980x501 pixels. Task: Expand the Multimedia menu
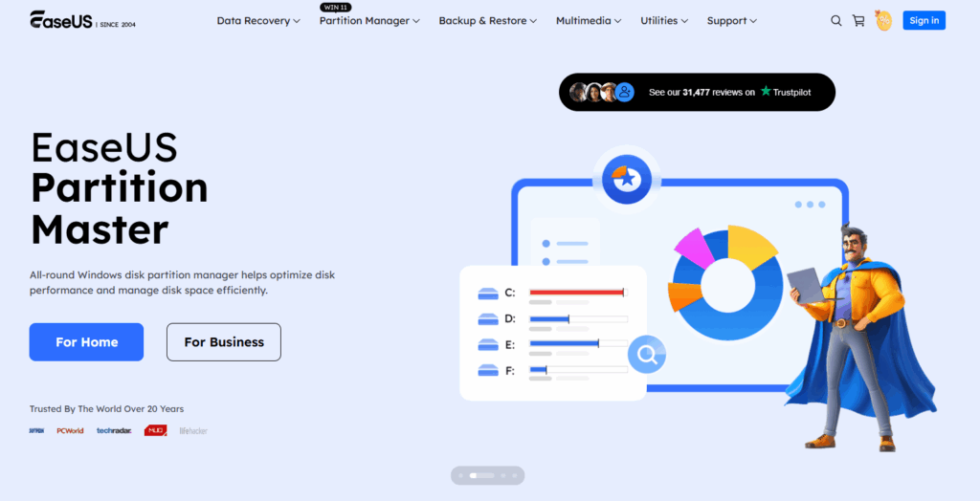click(589, 21)
